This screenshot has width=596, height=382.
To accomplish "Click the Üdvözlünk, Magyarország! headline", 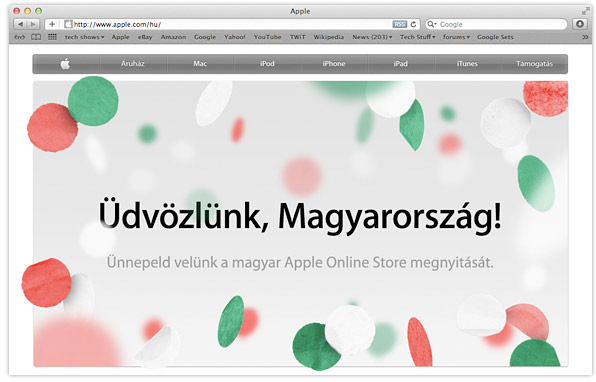I will coord(300,217).
